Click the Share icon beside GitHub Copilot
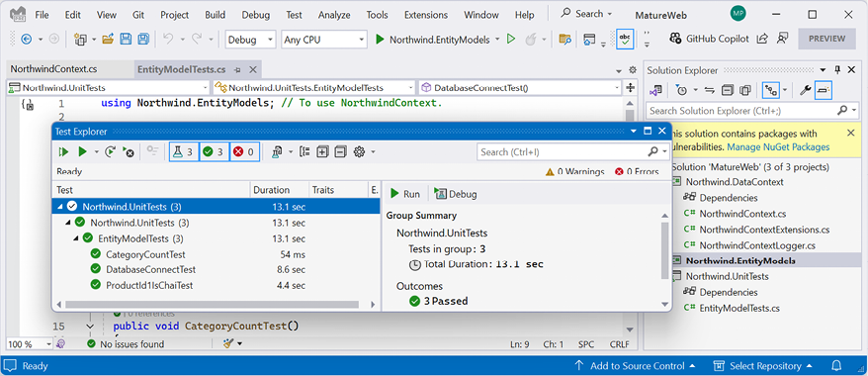868x376 pixels. pyautogui.click(x=763, y=39)
